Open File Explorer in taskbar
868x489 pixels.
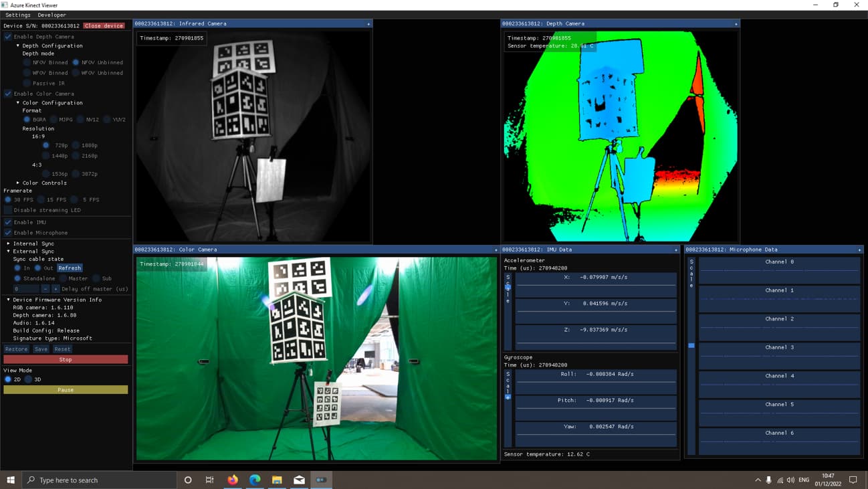pos(277,480)
